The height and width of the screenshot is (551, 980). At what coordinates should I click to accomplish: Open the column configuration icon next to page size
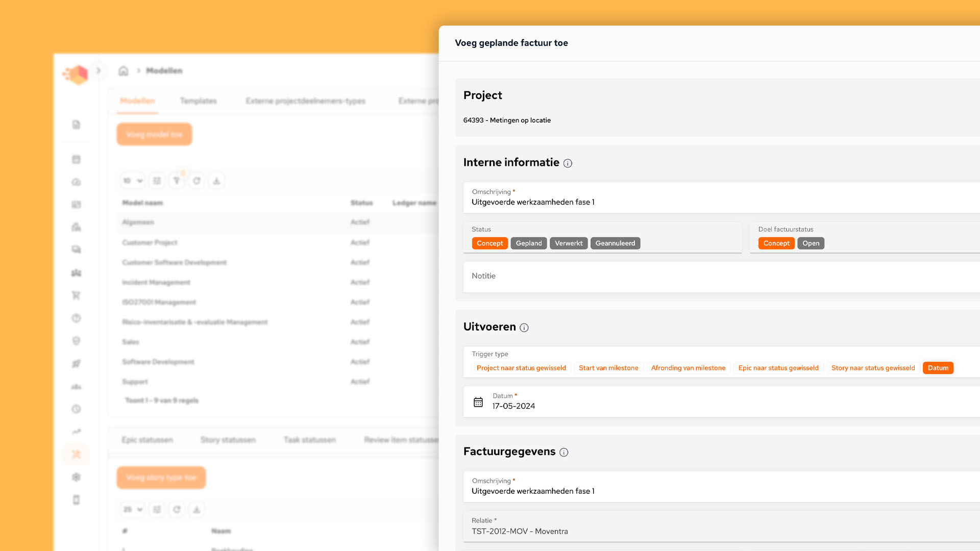tap(157, 181)
